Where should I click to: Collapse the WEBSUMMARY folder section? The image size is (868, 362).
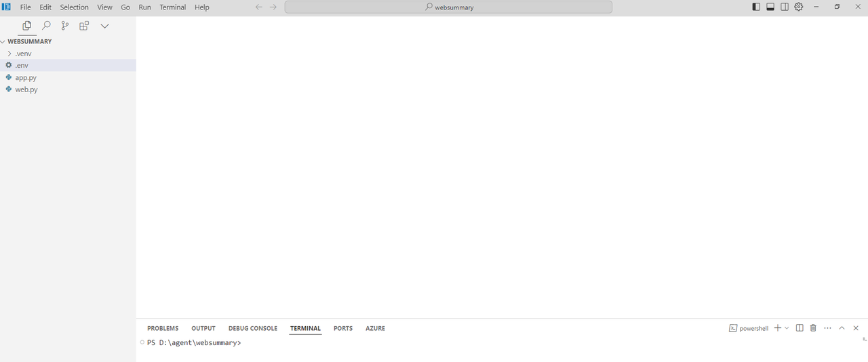[68, 41]
